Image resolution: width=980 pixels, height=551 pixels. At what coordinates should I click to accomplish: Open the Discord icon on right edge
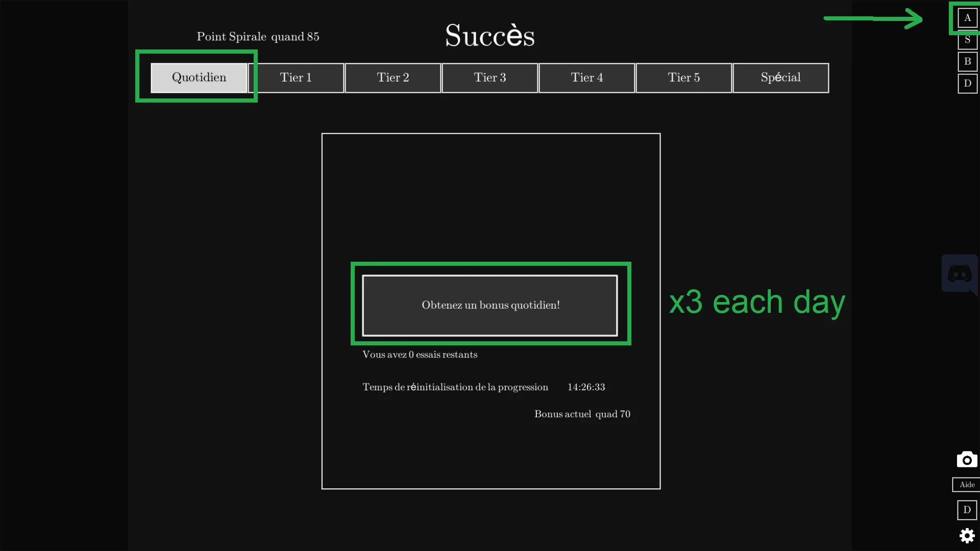[960, 274]
